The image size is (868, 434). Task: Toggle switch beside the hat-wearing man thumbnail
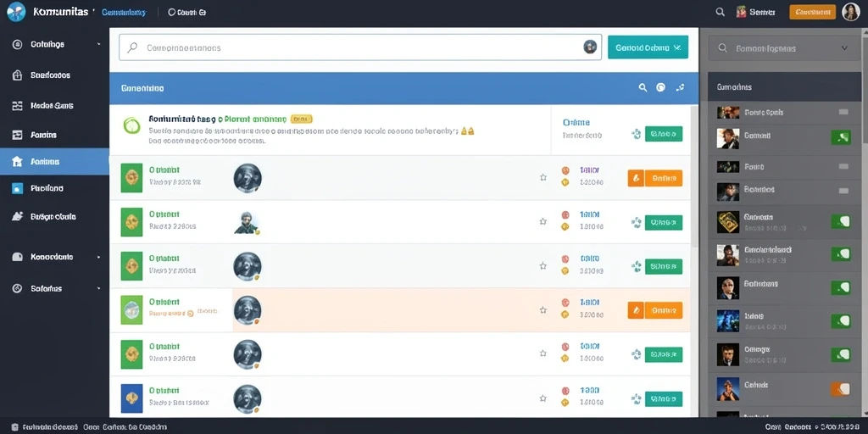[841, 254]
